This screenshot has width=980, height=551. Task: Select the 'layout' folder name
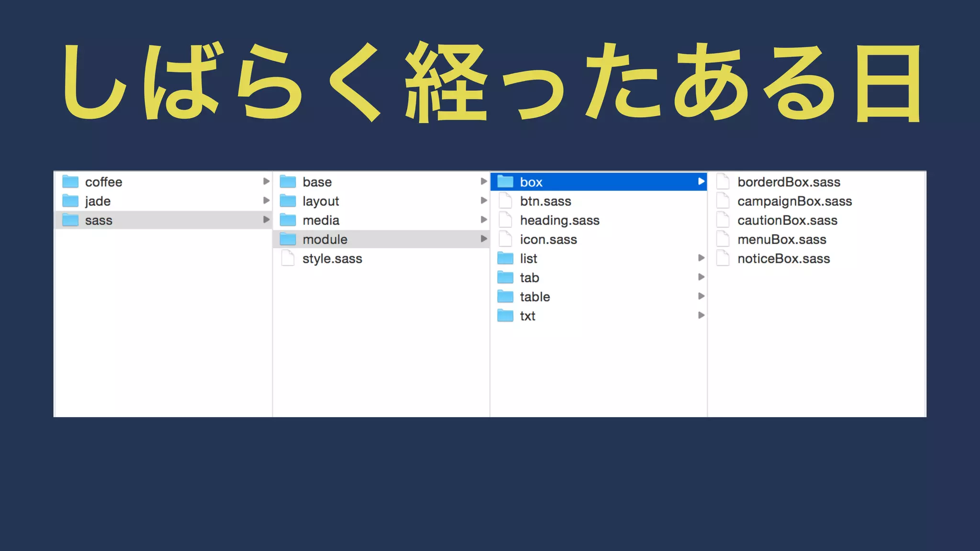321,201
